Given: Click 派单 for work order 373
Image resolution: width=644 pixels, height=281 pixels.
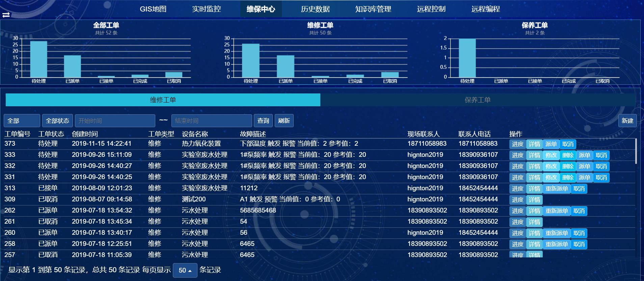Looking at the screenshot, I should (x=551, y=144).
